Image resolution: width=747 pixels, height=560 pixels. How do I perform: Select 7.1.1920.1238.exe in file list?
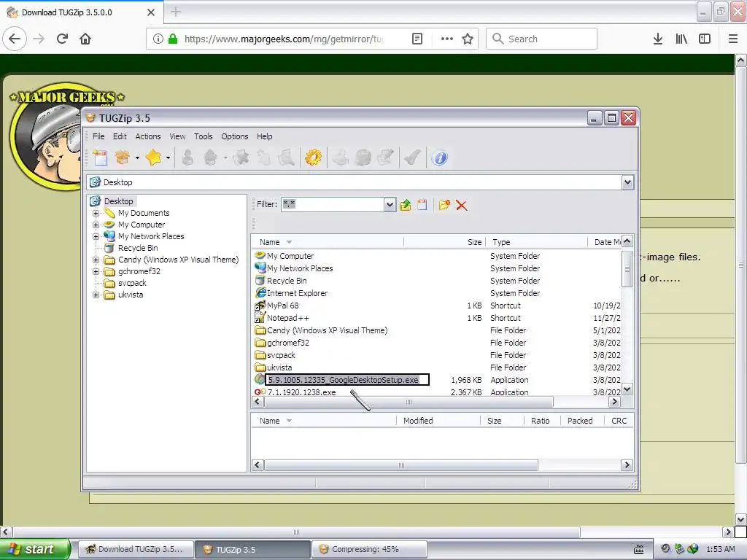pyautogui.click(x=301, y=392)
